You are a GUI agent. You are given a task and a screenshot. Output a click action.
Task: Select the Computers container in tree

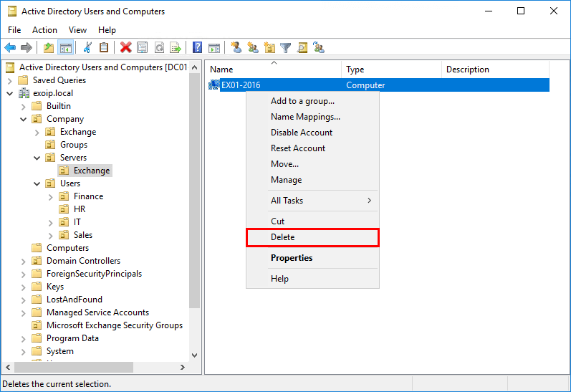[x=67, y=248]
